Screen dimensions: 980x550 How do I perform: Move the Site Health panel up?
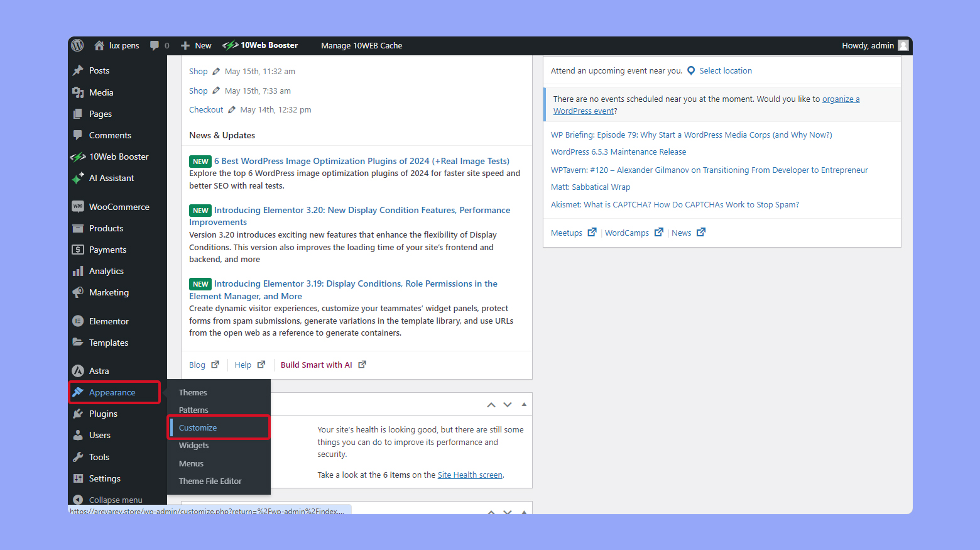(491, 405)
